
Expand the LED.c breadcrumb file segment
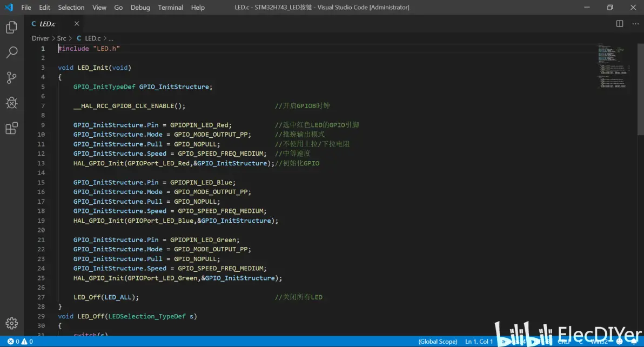point(92,38)
